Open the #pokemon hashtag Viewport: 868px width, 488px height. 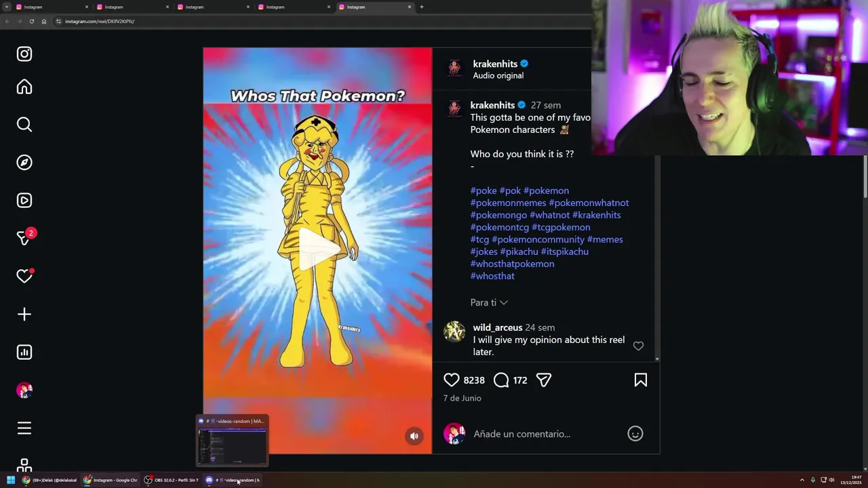pyautogui.click(x=546, y=190)
